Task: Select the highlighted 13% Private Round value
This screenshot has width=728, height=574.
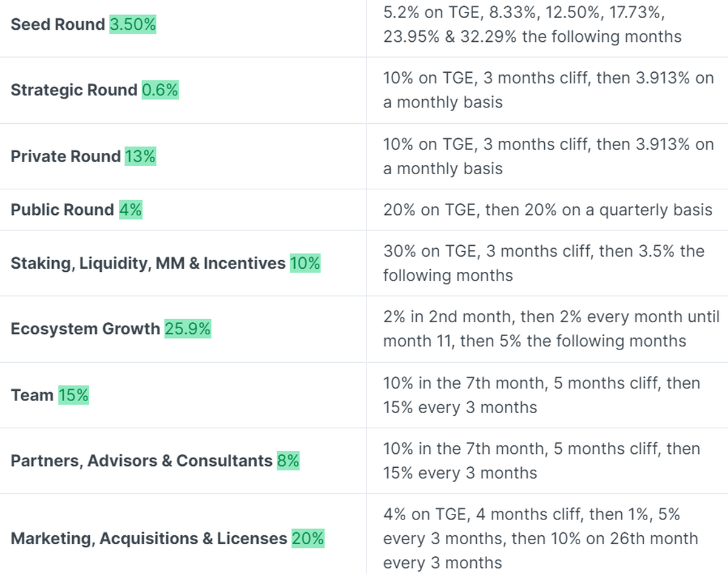Action: (140, 157)
